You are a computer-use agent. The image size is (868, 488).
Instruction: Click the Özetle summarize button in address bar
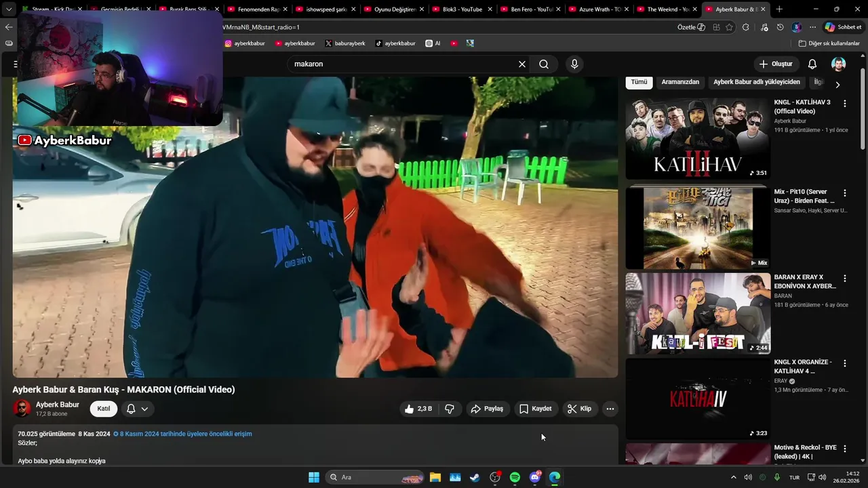click(691, 27)
